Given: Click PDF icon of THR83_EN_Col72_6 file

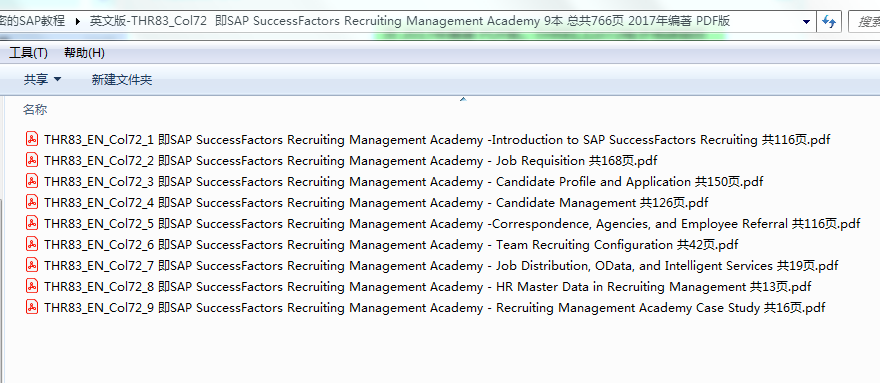Looking at the screenshot, I should click(32, 244).
